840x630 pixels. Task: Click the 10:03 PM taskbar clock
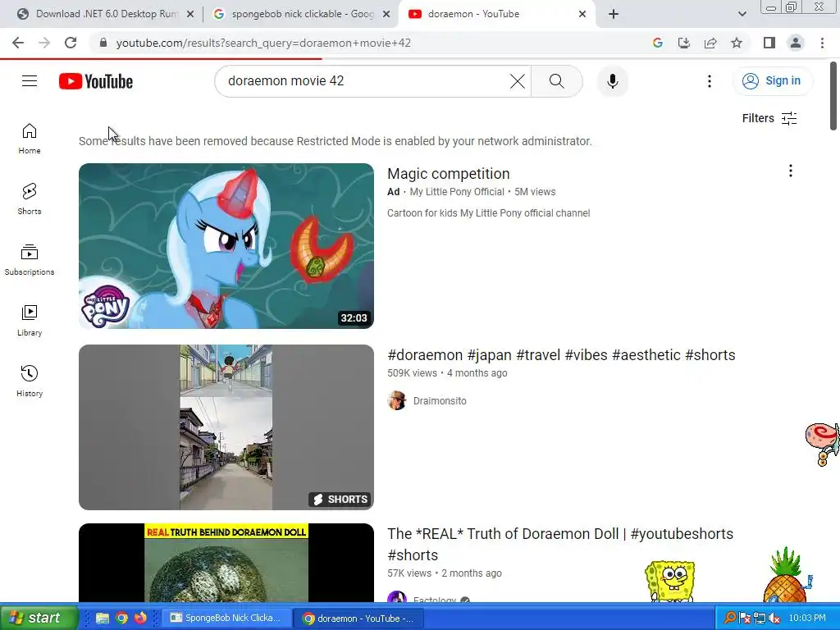click(x=807, y=618)
